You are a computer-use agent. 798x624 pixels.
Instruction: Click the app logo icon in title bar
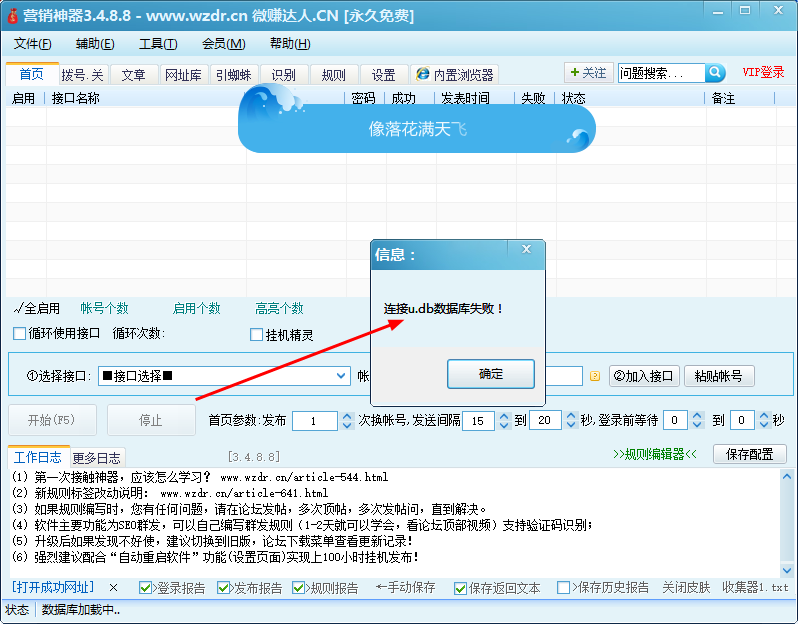coord(12,15)
